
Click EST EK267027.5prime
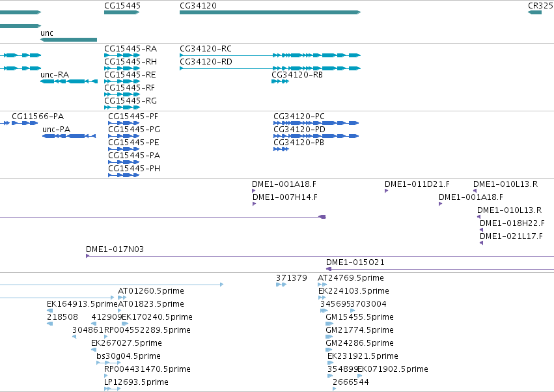pos(126,344)
